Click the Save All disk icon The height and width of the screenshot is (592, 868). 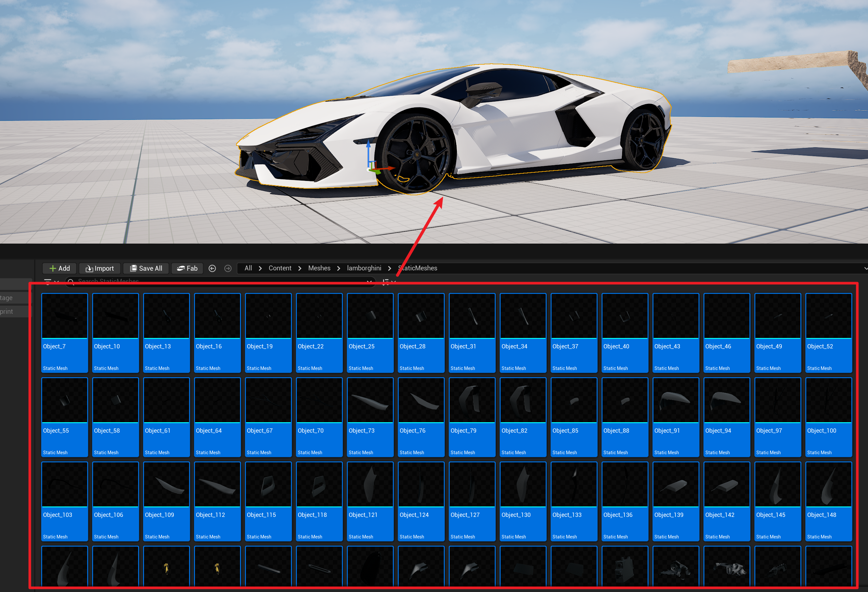[133, 268]
